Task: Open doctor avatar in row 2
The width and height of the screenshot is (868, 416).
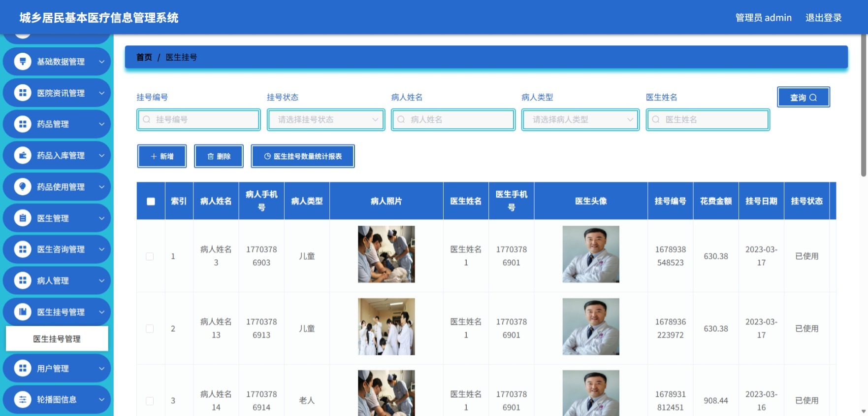Action: point(591,326)
